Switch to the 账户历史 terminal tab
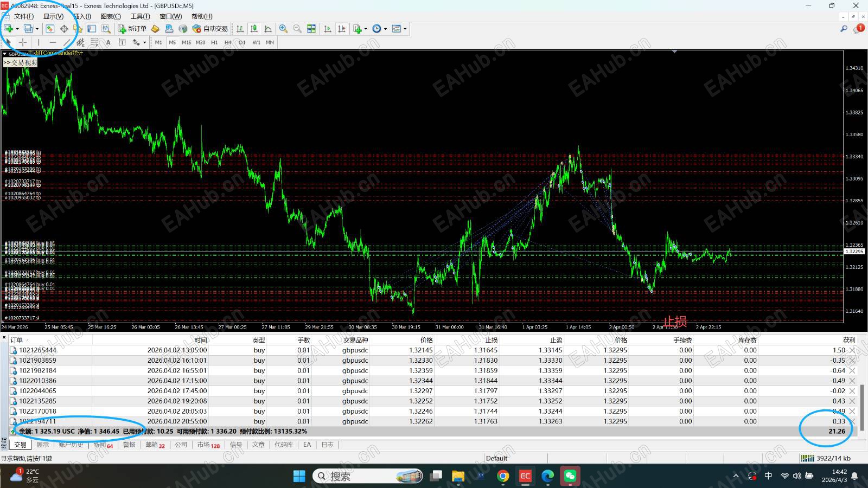 coord(71,445)
